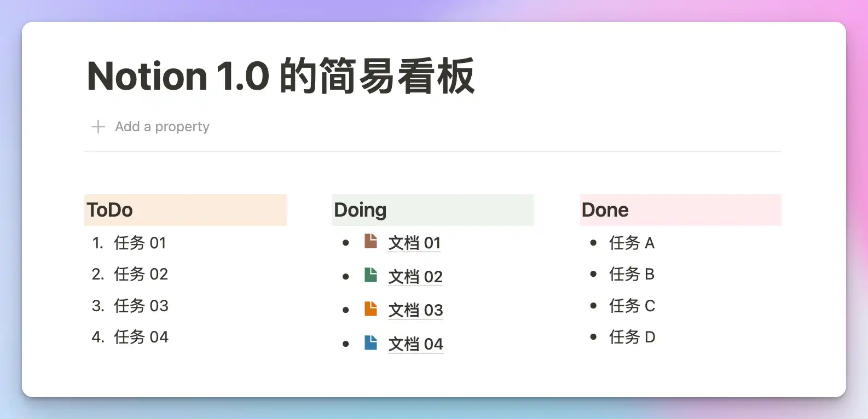Click the plus icon beside Add a property
The height and width of the screenshot is (419, 868).
pos(98,127)
